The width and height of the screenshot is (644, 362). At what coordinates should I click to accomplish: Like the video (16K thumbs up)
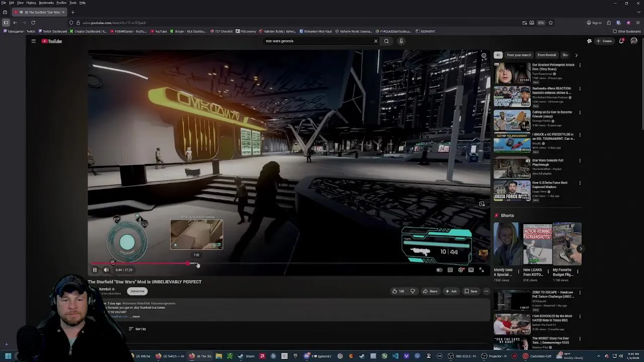[398, 291]
